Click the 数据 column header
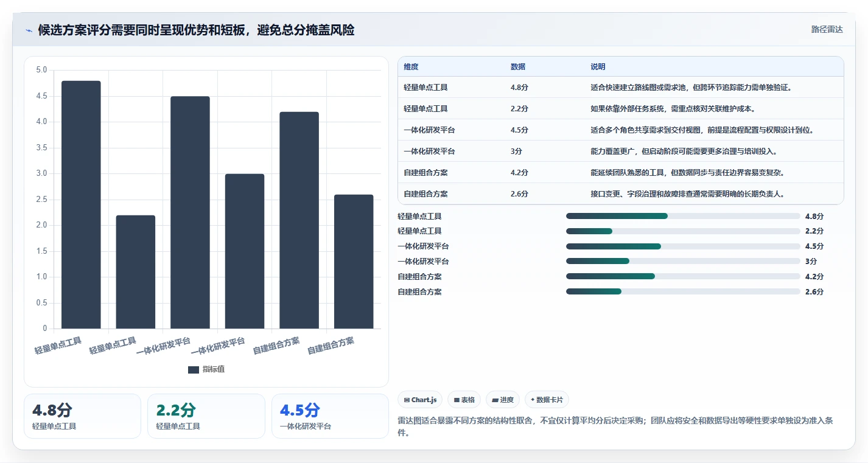The image size is (868, 463). pyautogui.click(x=518, y=67)
